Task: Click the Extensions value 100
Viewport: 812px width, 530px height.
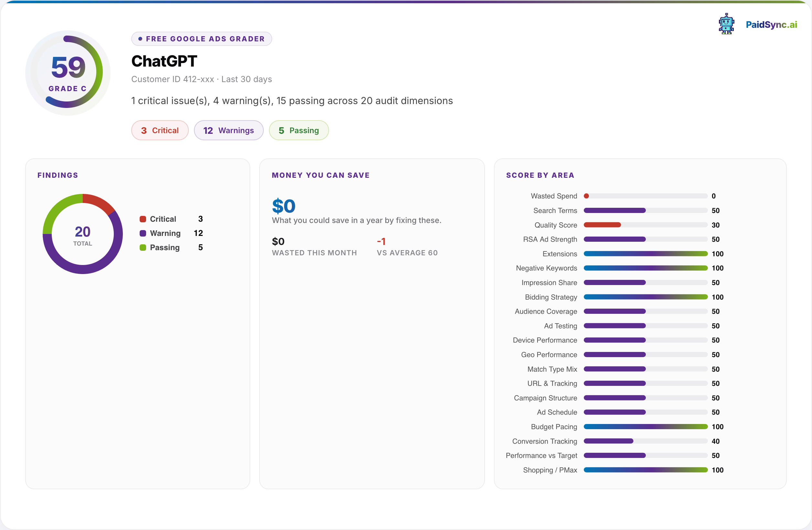Action: [718, 254]
